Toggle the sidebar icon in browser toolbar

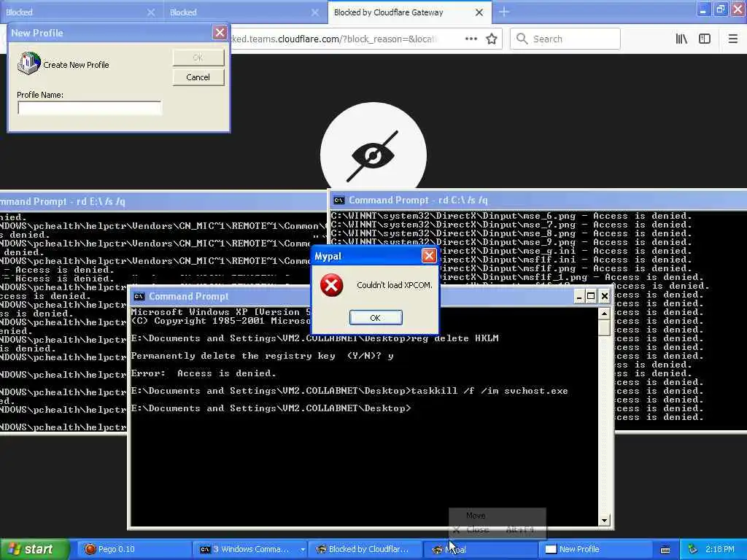705,39
